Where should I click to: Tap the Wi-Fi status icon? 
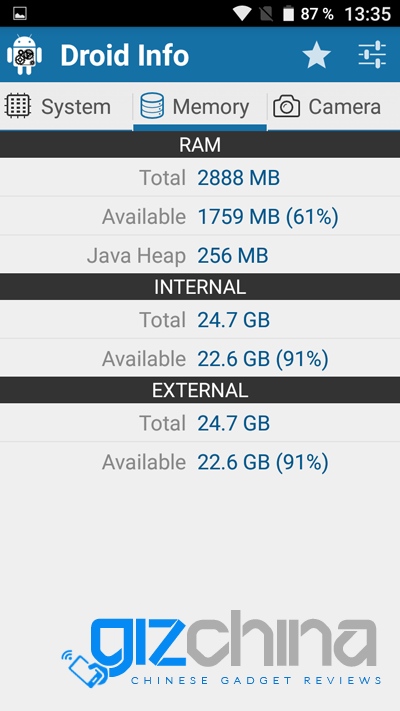click(242, 14)
